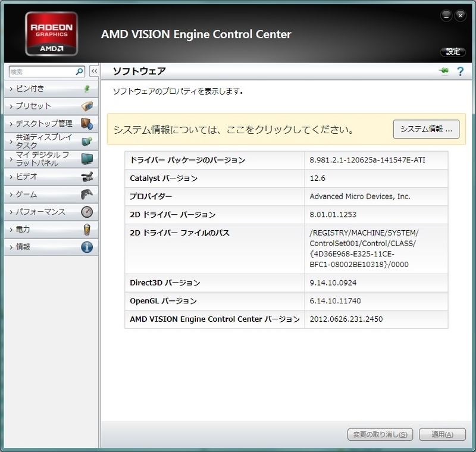Select Control Center version 2012.0626.231.2450
The height and width of the screenshot is (452, 476).
[346, 319]
